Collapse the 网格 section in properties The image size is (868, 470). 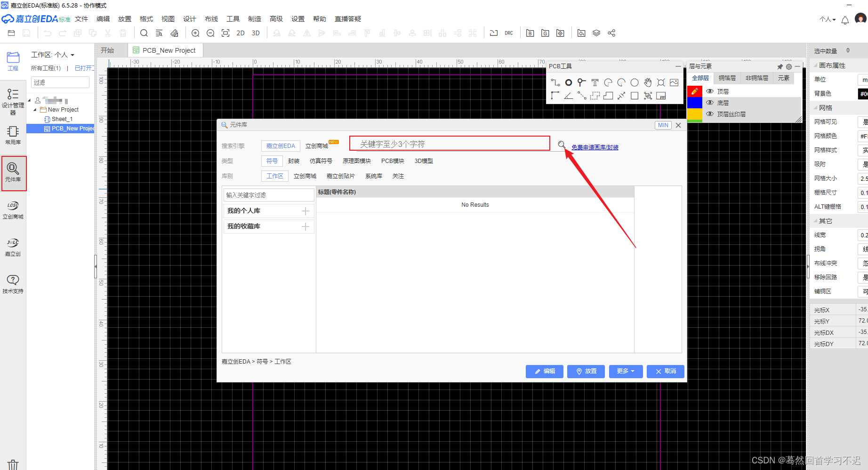pyautogui.click(x=816, y=108)
